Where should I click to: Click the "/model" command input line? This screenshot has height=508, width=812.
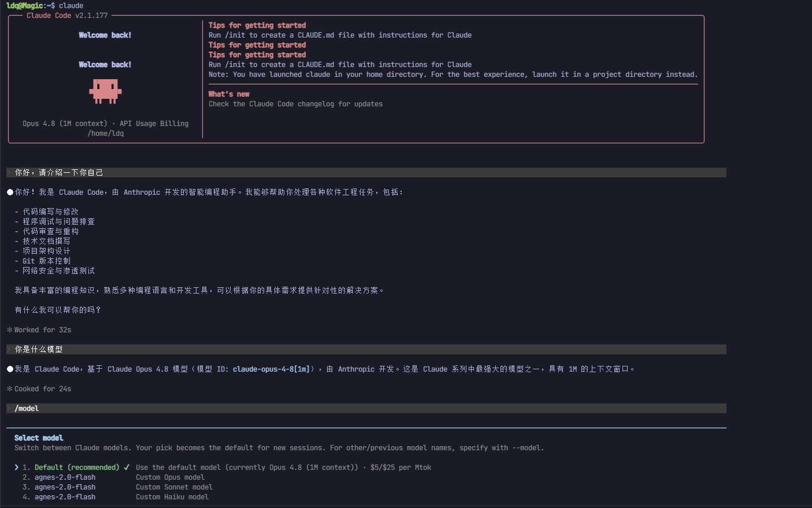tap(366, 409)
